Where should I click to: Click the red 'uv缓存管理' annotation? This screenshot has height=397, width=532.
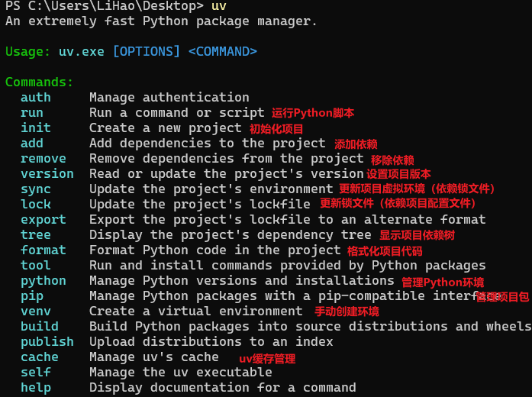267,358
